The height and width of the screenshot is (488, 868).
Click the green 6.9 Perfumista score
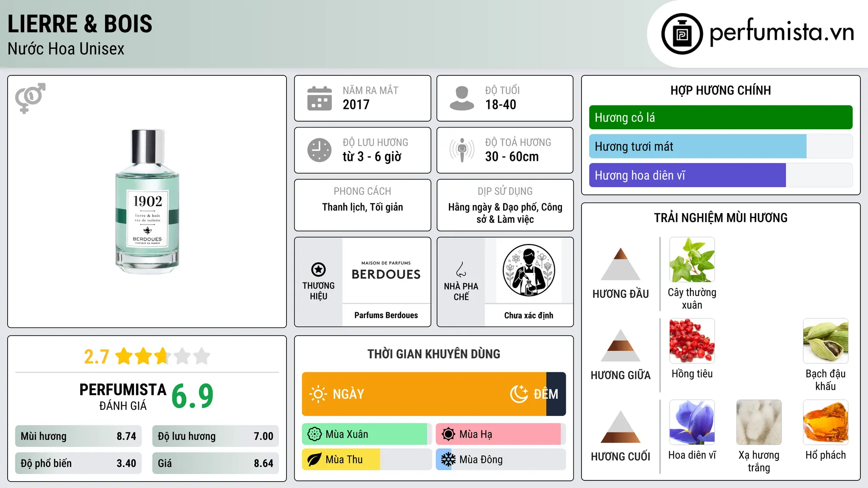tap(192, 396)
